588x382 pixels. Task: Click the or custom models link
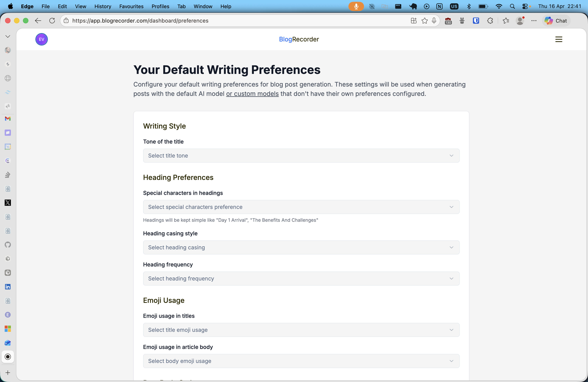(252, 94)
